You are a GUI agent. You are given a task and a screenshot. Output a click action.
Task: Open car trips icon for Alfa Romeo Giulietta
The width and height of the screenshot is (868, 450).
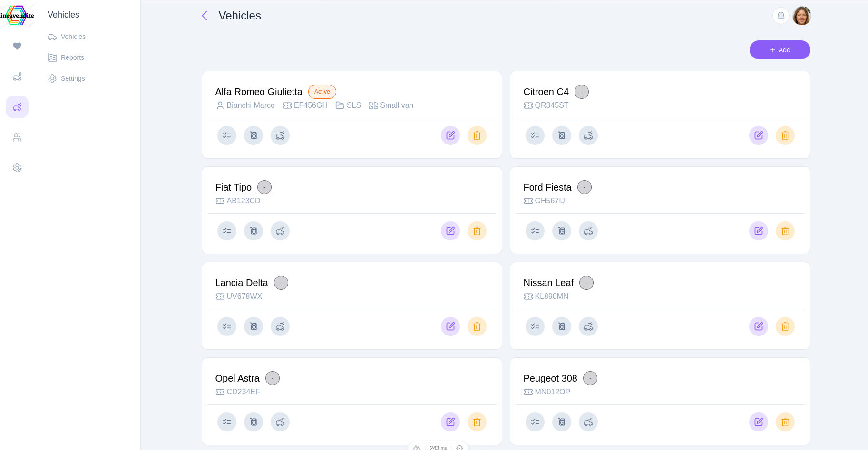(x=280, y=135)
